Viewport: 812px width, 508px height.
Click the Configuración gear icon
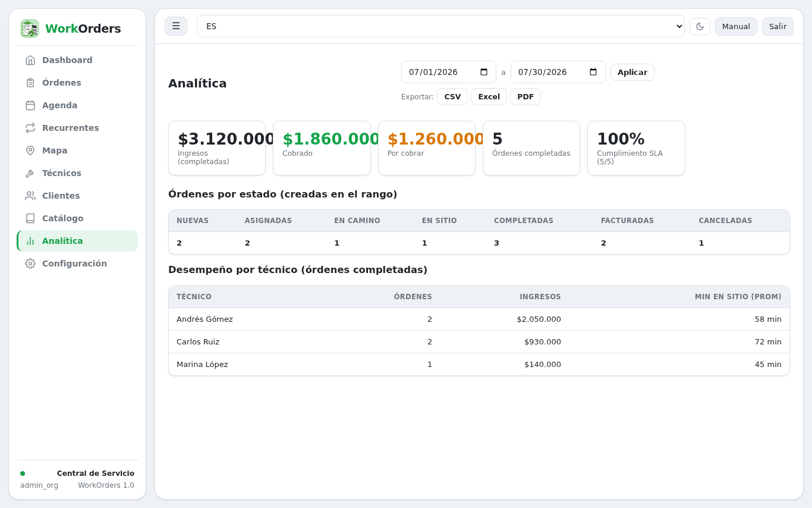(30, 264)
